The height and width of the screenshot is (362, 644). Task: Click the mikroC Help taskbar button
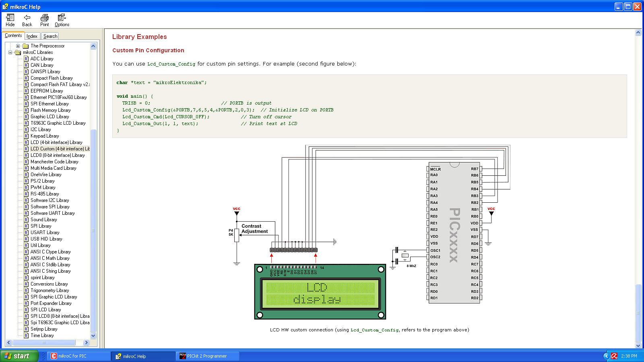(143, 356)
